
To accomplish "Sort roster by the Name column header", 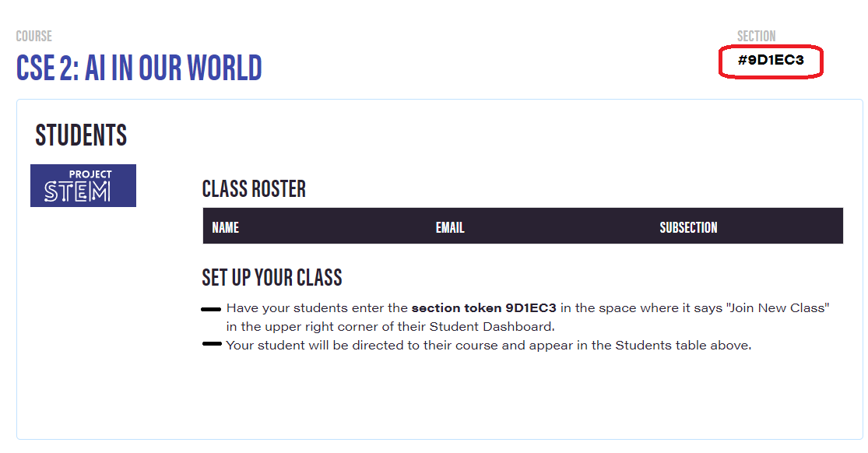I will coord(225,227).
